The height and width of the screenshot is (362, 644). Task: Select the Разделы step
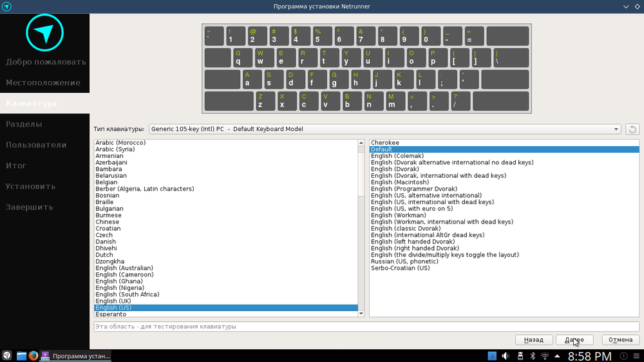pyautogui.click(x=45, y=124)
